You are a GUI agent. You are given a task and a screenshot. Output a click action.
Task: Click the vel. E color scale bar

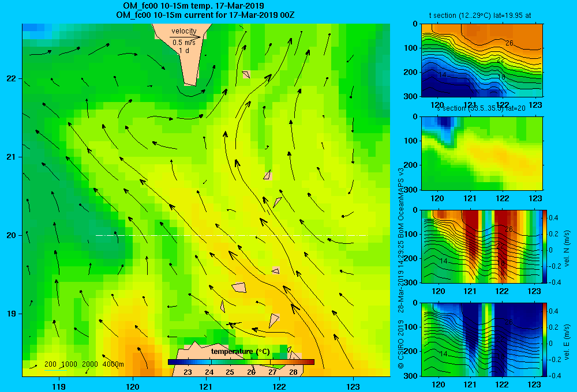click(x=545, y=340)
